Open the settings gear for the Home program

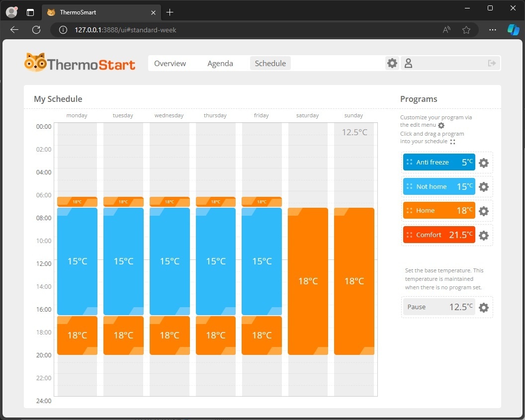[483, 211]
